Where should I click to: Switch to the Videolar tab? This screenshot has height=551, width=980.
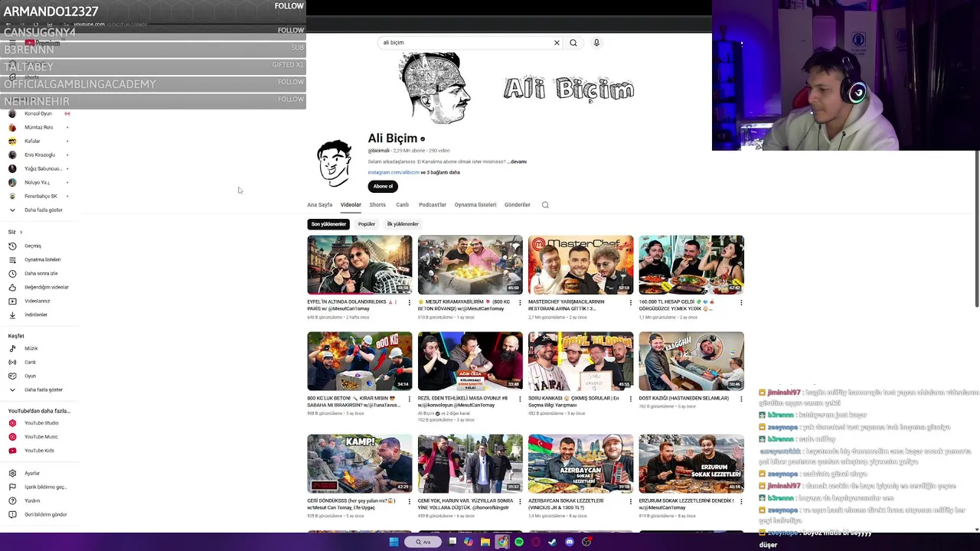coord(351,205)
